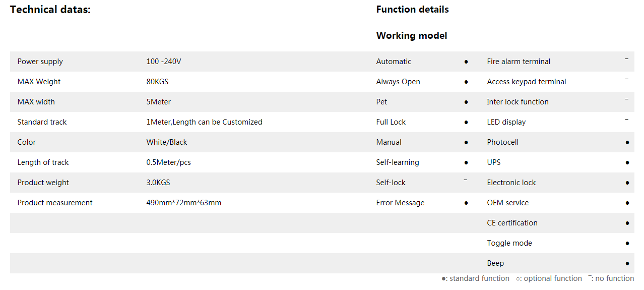
Task: Click the Function details heading
Action: (x=412, y=10)
